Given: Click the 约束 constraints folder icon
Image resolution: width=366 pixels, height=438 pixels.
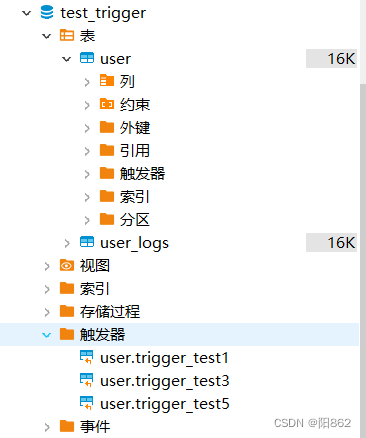Looking at the screenshot, I should [107, 104].
